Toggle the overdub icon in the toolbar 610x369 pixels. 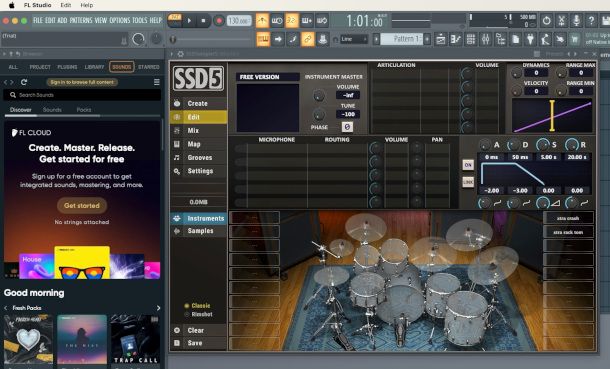tap(307, 20)
